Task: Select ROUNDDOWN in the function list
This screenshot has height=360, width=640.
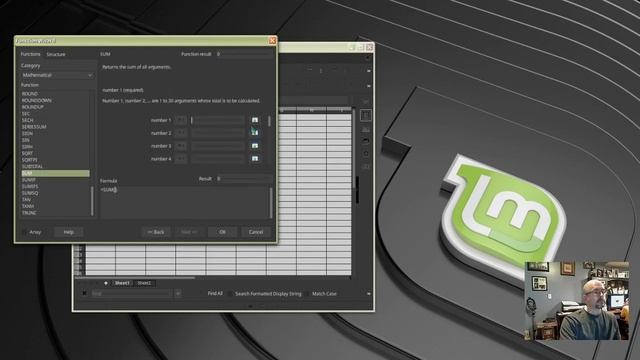Action: pos(36,100)
